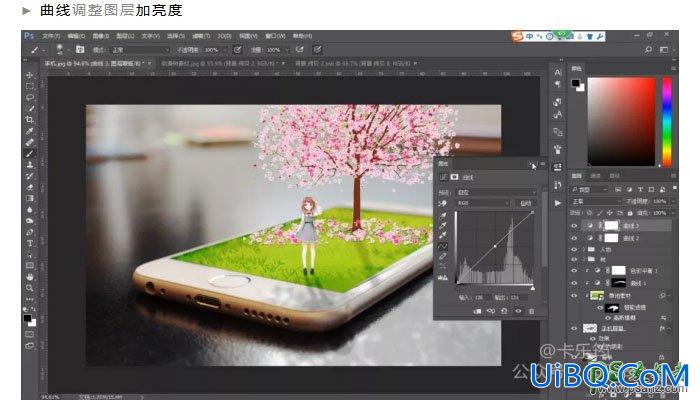This screenshot has width=700, height=400.
Task: Open the brush preset picker
Action: point(61,50)
